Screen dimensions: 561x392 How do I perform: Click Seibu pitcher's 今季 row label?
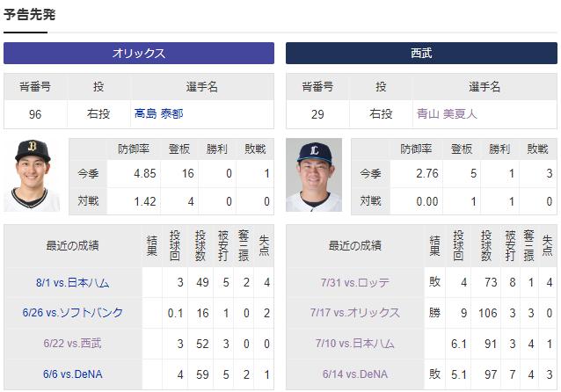pos(370,174)
